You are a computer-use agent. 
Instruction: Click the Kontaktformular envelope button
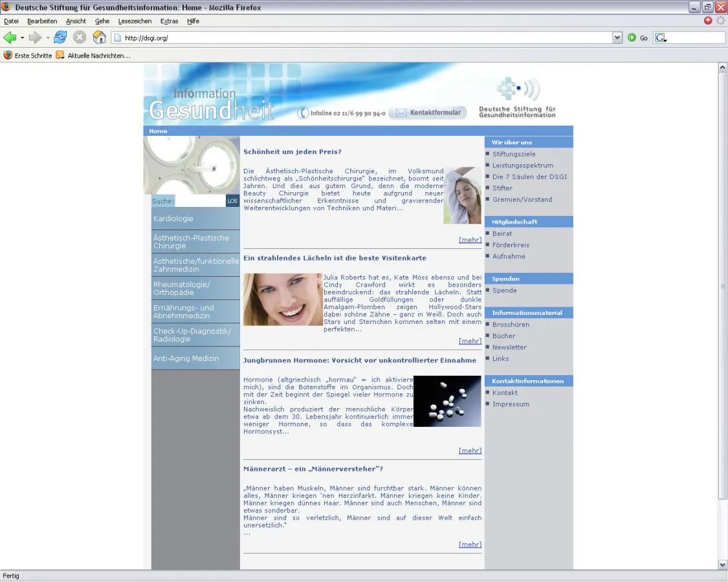[428, 113]
